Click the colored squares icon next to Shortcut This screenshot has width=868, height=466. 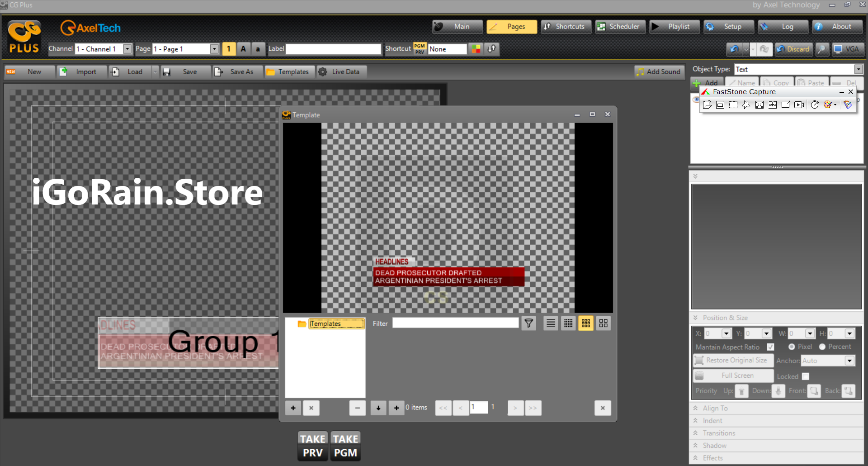point(476,49)
